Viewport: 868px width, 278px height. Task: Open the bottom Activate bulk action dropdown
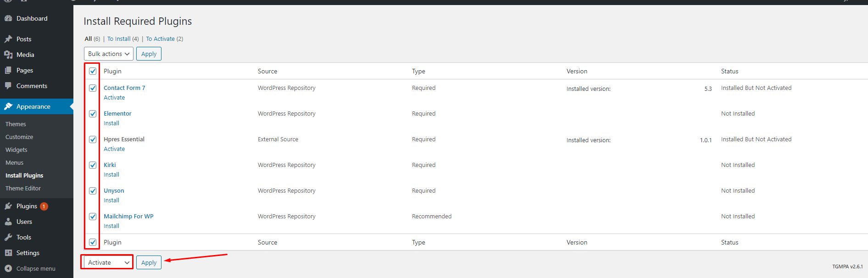pyautogui.click(x=109, y=262)
